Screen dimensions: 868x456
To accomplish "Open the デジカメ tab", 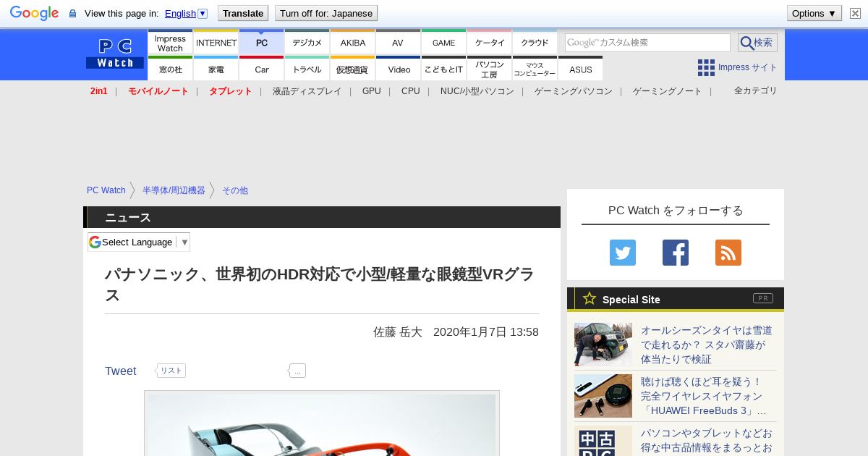I will pyautogui.click(x=307, y=42).
